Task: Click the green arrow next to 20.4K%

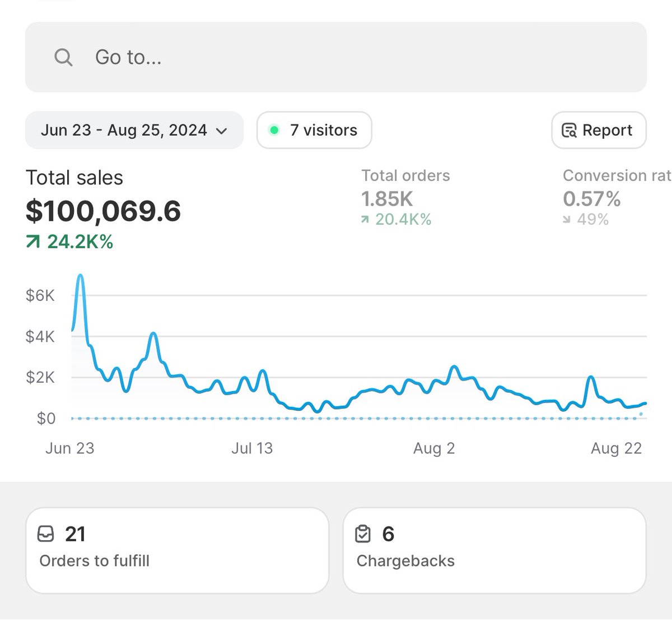Action: coord(365,220)
